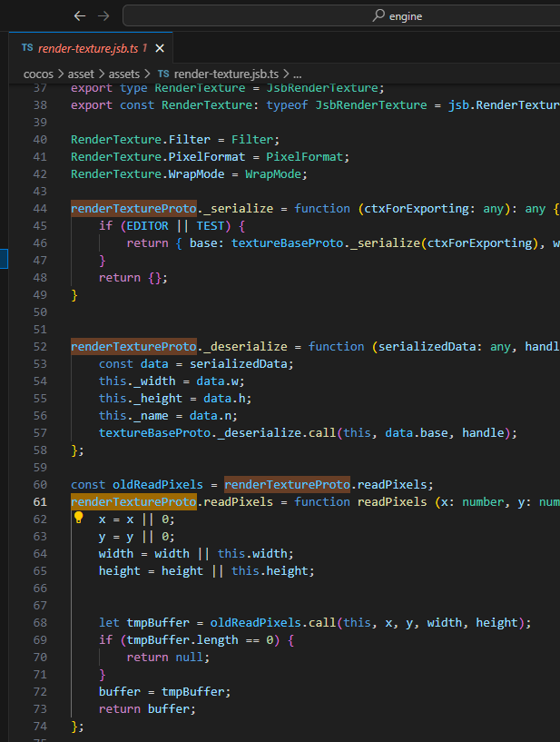Click line number 44 in the gutter
This screenshot has width=560, height=742.
tap(40, 209)
